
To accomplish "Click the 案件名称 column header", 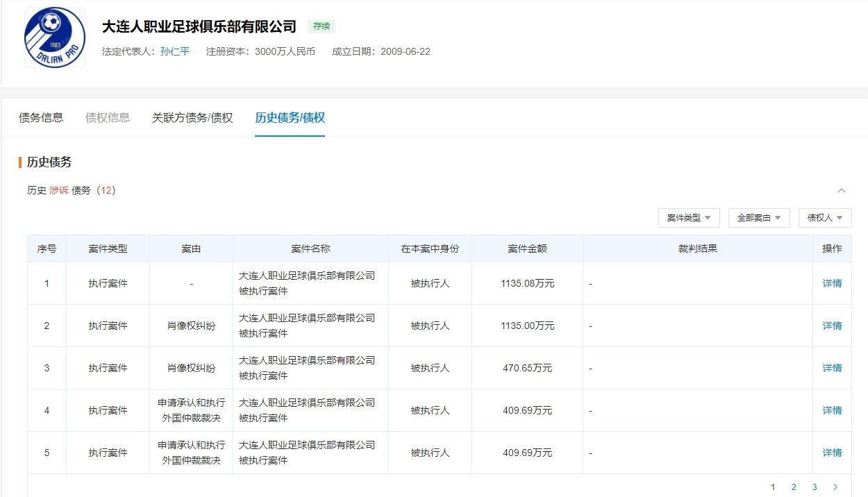I will [x=310, y=248].
